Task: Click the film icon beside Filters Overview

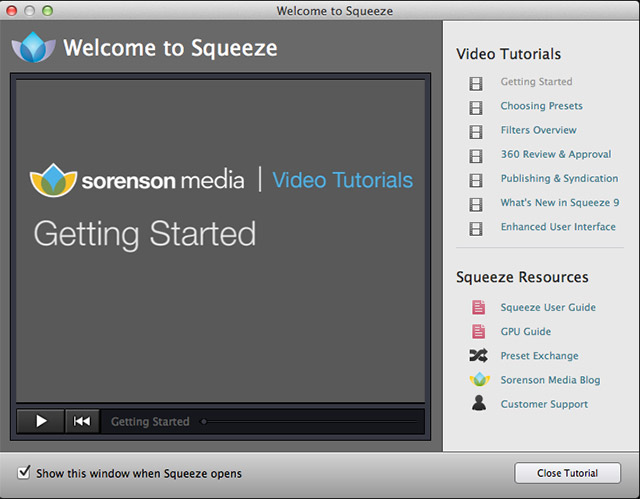Action: [x=476, y=132]
